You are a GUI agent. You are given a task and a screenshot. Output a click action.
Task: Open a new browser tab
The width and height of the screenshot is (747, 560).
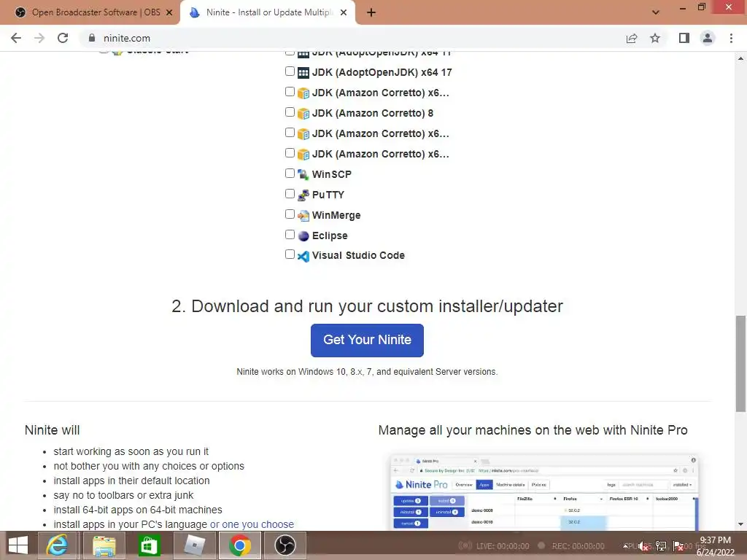tap(371, 13)
